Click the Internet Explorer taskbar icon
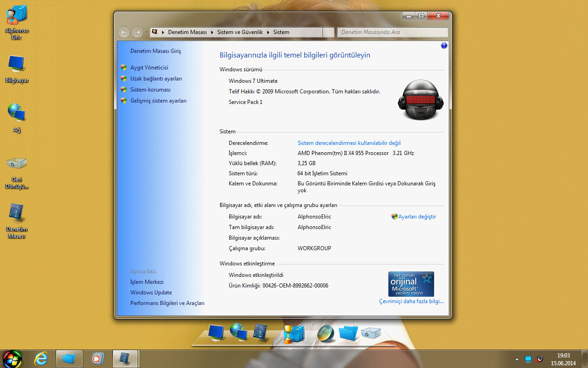 (x=41, y=358)
